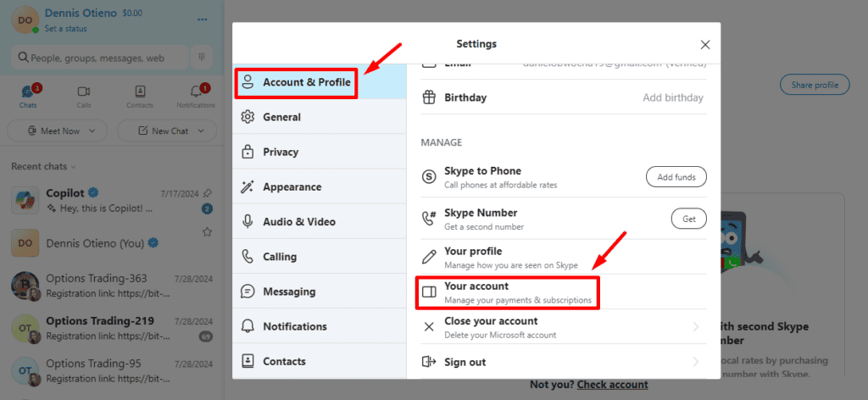Click the Add funds button
The height and width of the screenshot is (400, 868).
(676, 177)
